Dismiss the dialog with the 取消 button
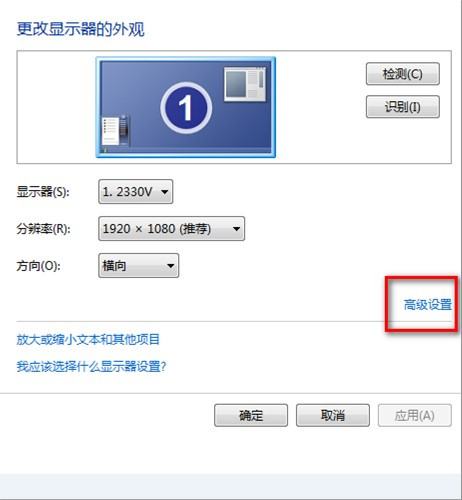The image size is (462, 500). pos(333,415)
